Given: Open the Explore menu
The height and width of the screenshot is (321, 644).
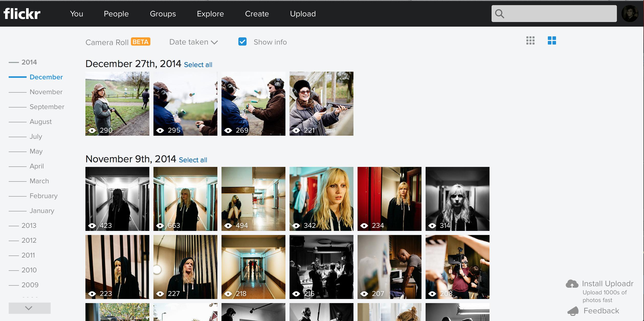Looking at the screenshot, I should [x=210, y=14].
